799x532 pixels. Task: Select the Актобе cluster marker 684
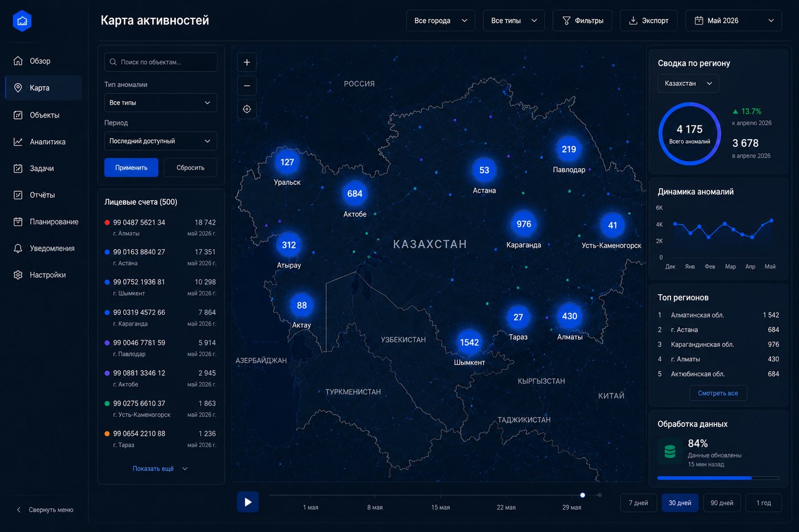tap(355, 194)
